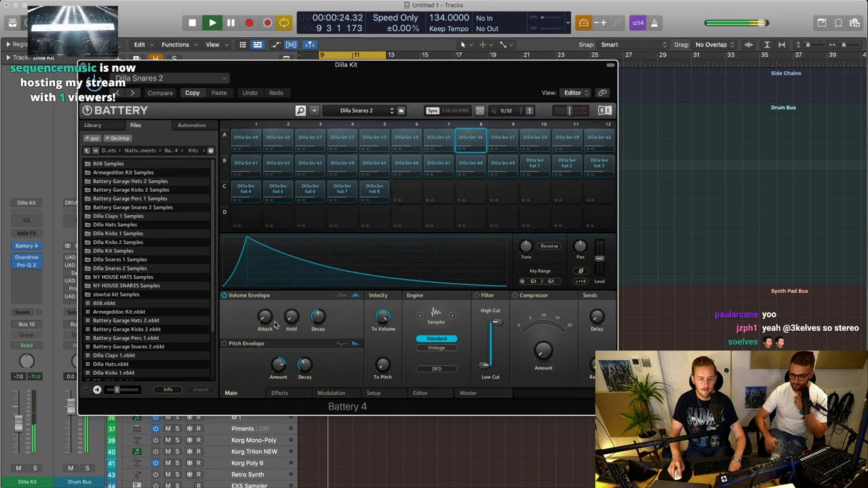Image resolution: width=868 pixels, height=488 pixels.
Task: Enable the Compressor power button
Action: point(515,295)
